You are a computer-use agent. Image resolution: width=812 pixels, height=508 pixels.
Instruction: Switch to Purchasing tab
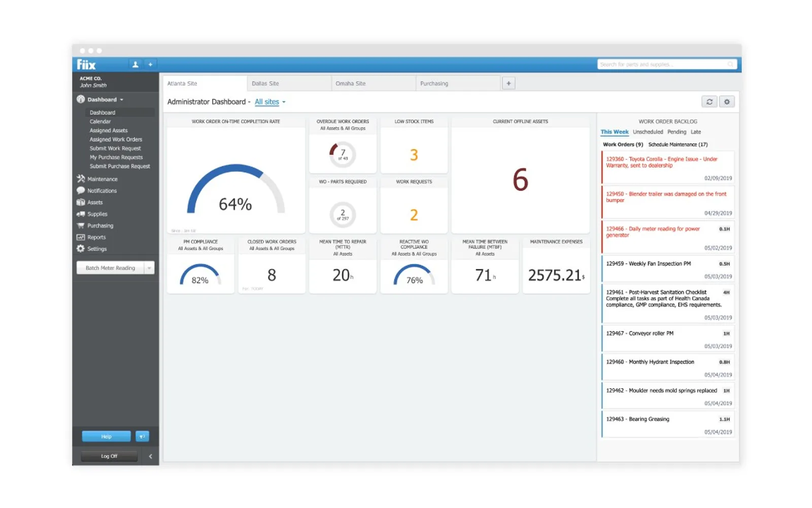[458, 83]
